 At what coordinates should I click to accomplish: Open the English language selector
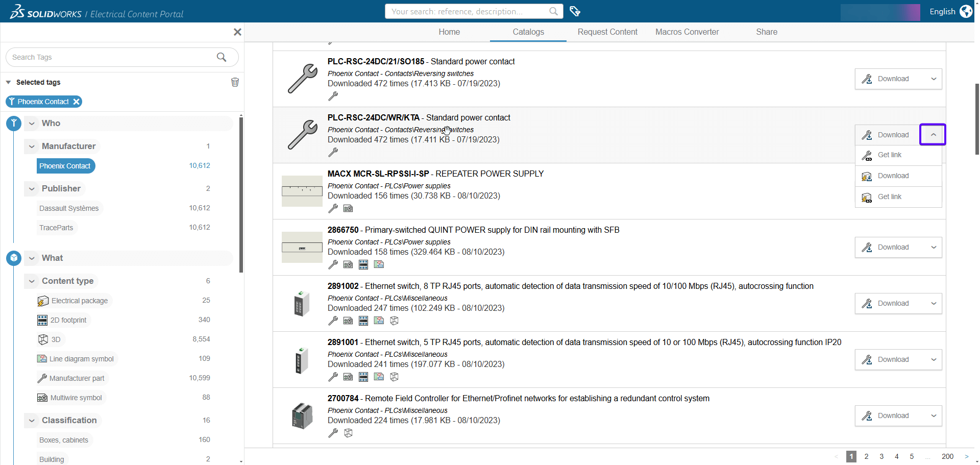point(942,11)
